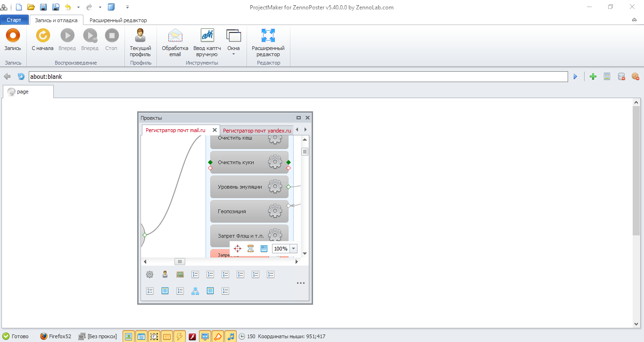Expand the redo history dropdown arrow
Screen dimensions: 644x342
[x=100, y=8]
